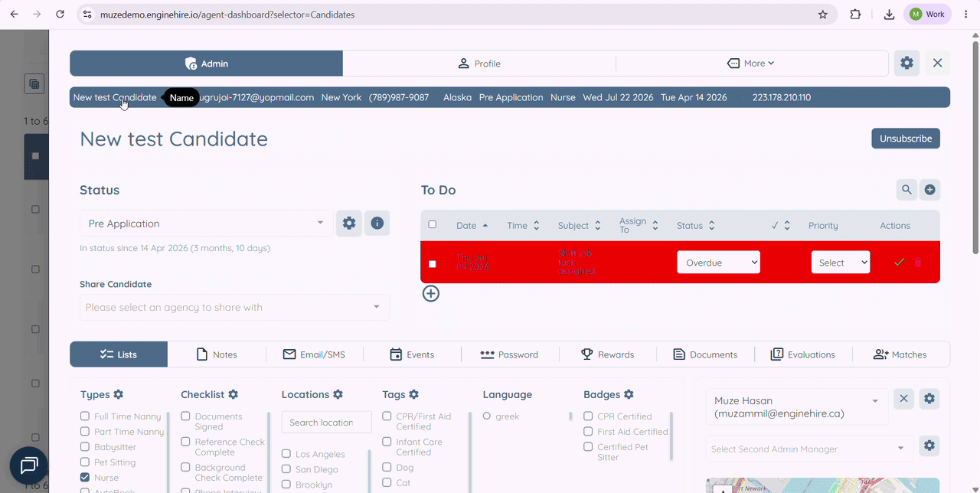Check the Babysitter type checkbox
Image resolution: width=980 pixels, height=493 pixels.
coord(85,447)
